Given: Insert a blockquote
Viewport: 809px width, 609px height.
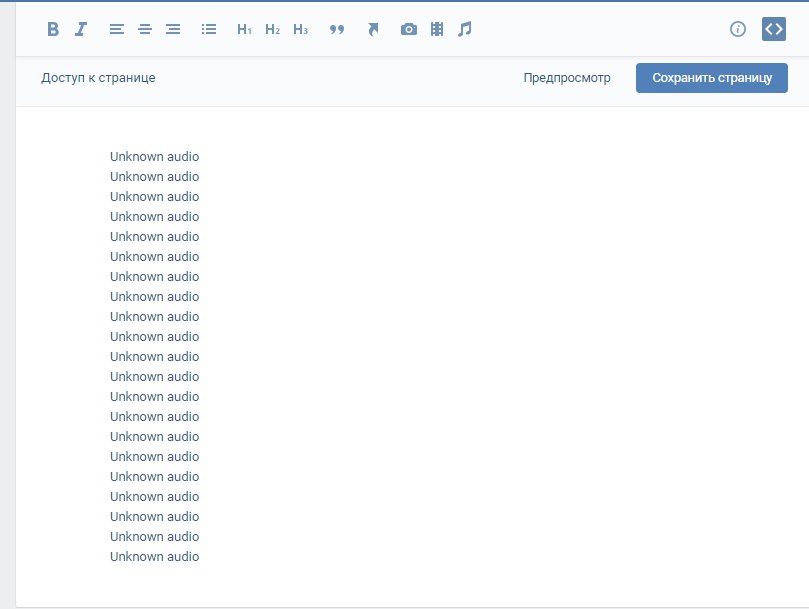Looking at the screenshot, I should click(x=337, y=30).
